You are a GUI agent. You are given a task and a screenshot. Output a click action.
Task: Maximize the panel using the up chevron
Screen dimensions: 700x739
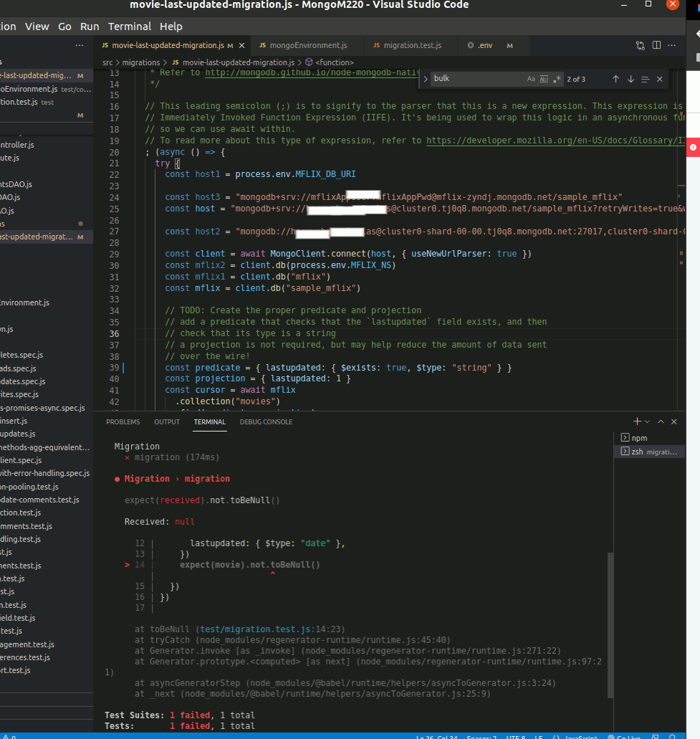(661, 421)
